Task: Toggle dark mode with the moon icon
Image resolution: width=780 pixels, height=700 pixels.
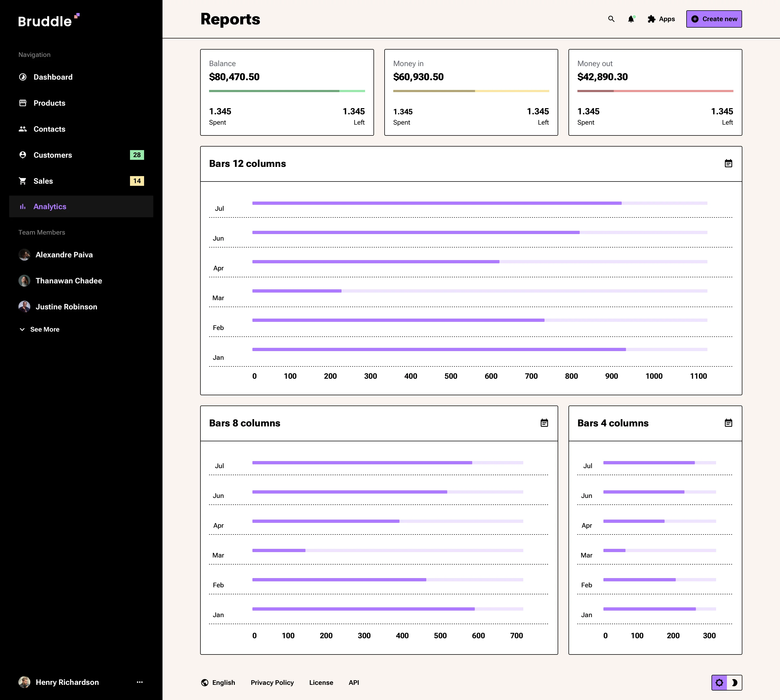Action: (735, 683)
